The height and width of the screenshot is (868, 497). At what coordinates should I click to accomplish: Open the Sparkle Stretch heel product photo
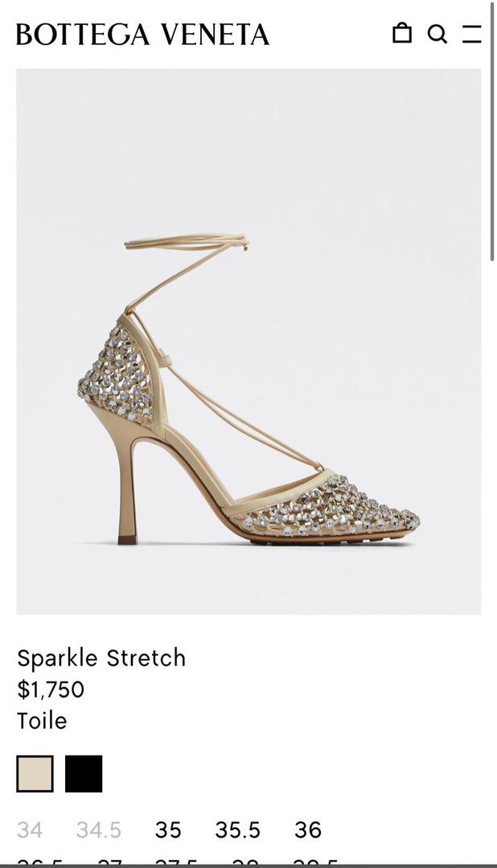tap(249, 341)
